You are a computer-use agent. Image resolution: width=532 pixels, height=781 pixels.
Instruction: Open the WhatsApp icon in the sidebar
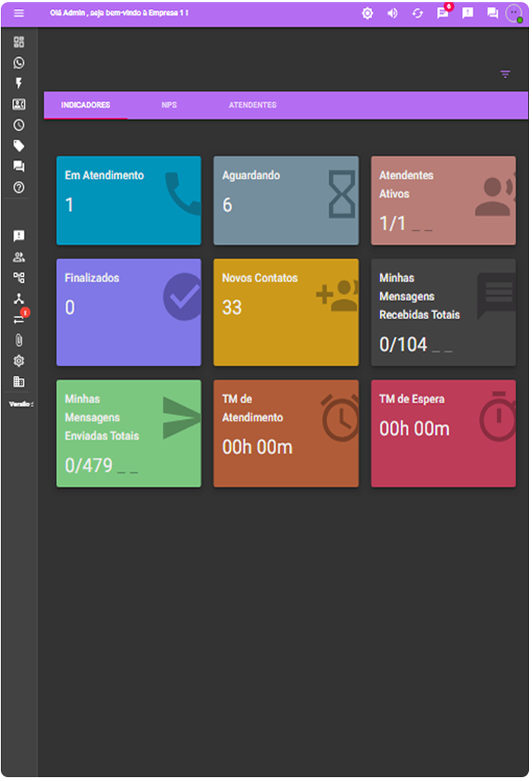point(19,63)
